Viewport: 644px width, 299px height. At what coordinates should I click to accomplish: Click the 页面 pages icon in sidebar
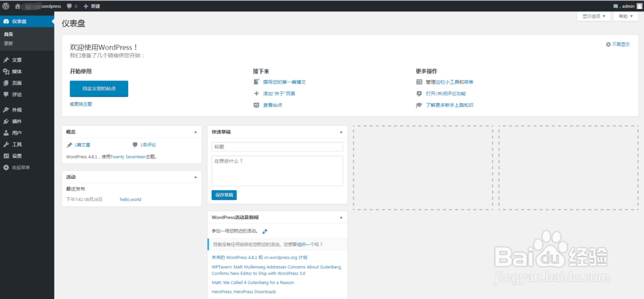click(6, 83)
